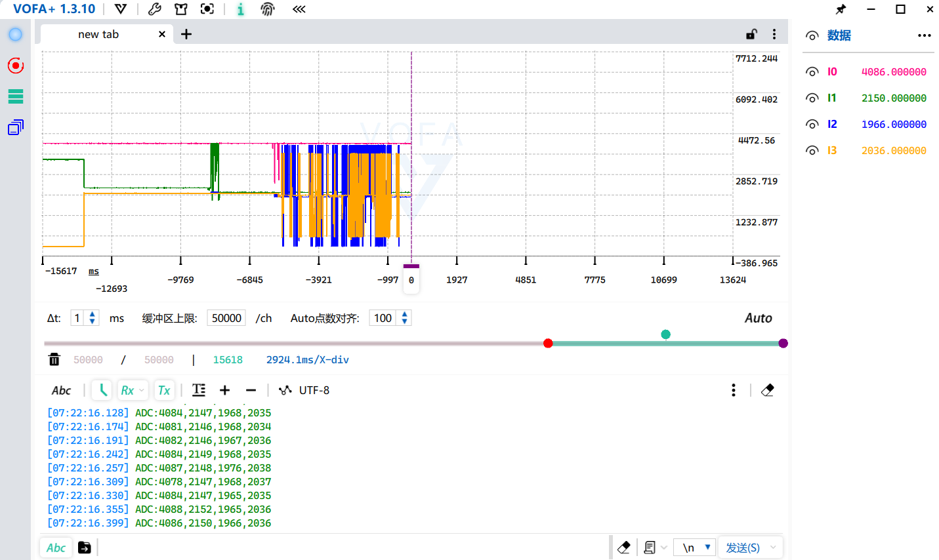Clear receive log with eraser icon
939x560 pixels.
pos(767,390)
